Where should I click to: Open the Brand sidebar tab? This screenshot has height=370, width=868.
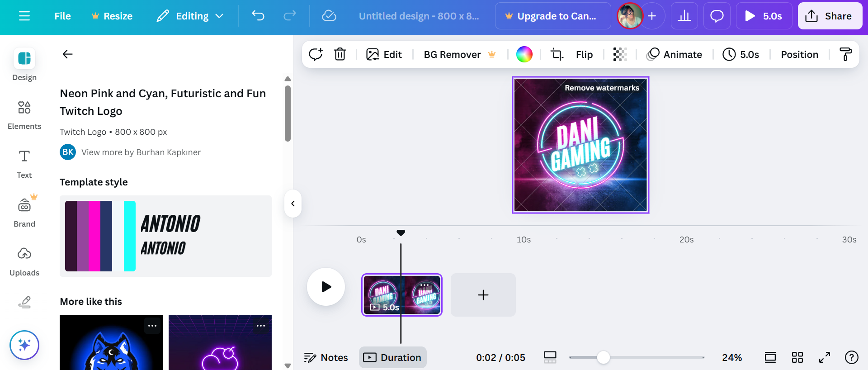[x=24, y=212]
